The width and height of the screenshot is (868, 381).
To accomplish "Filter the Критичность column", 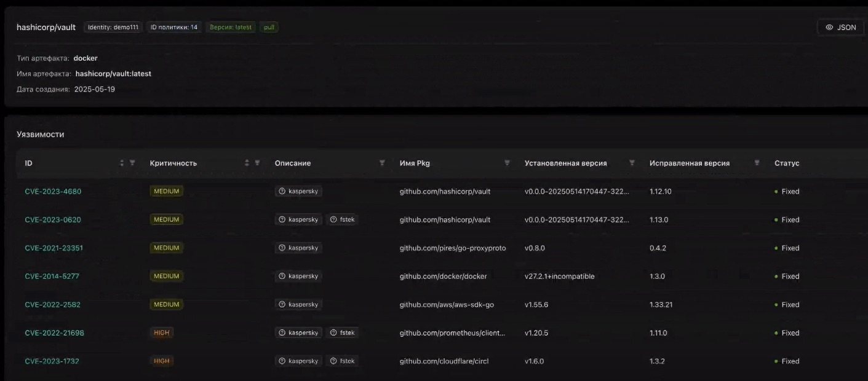I will click(x=257, y=163).
